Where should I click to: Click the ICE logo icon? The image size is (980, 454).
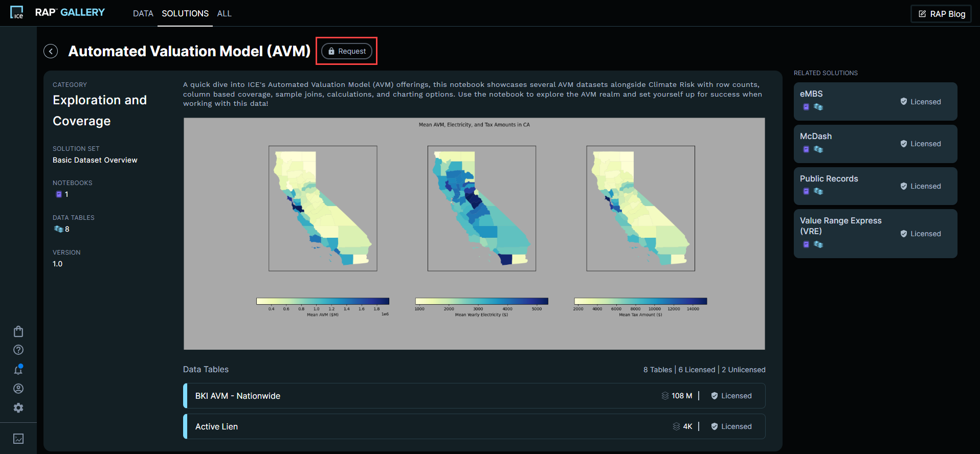point(17,13)
